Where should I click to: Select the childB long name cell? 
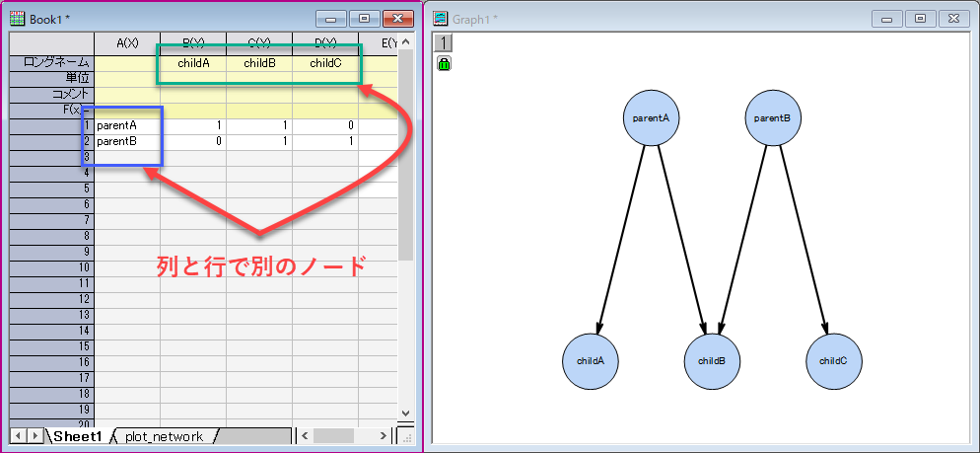[259, 63]
